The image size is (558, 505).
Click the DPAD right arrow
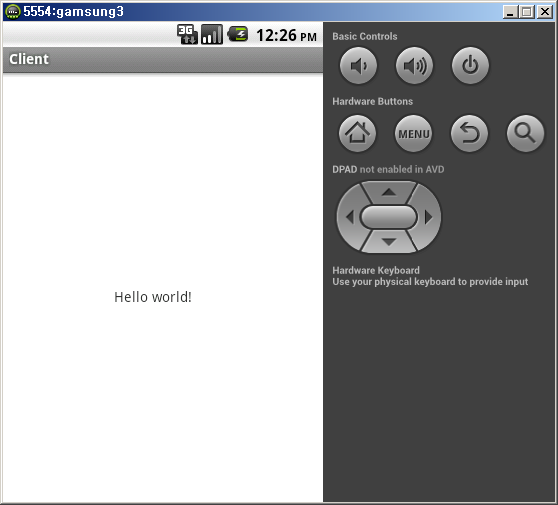[428, 217]
